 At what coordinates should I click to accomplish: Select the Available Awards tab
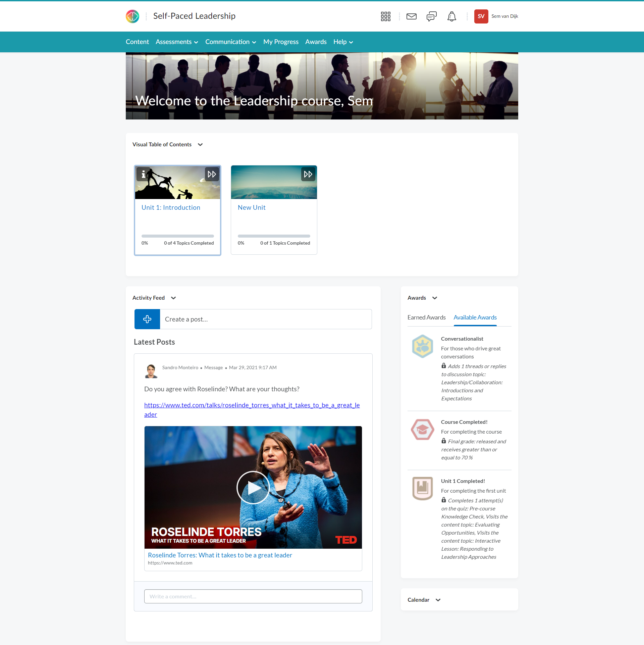pyautogui.click(x=475, y=317)
